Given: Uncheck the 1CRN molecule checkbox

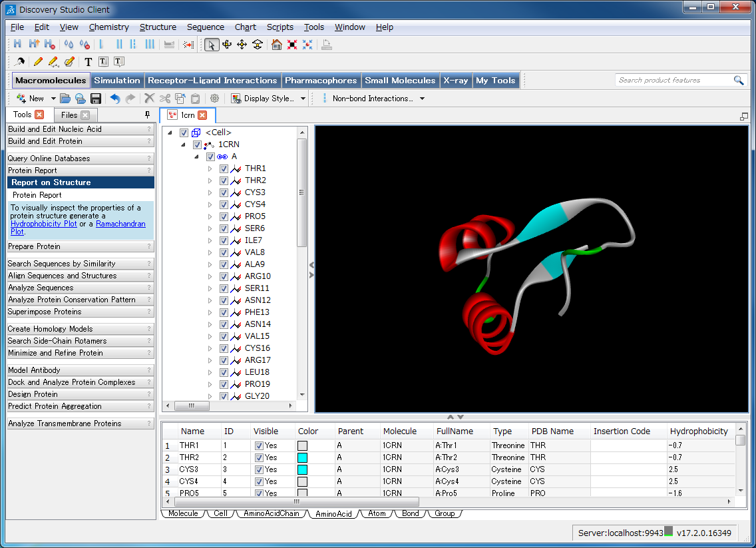Looking at the screenshot, I should [x=197, y=144].
